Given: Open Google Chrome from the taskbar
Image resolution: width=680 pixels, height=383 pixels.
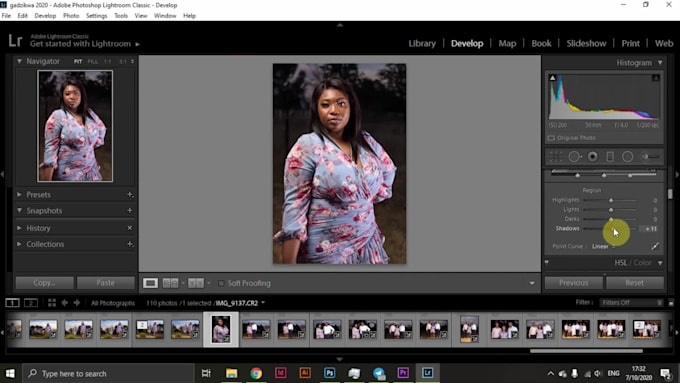Looking at the screenshot, I should 256,373.
